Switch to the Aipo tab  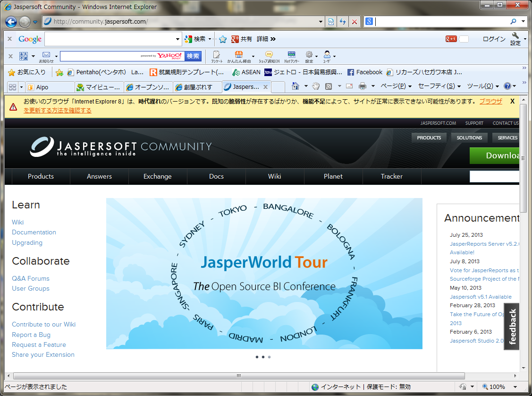point(51,87)
